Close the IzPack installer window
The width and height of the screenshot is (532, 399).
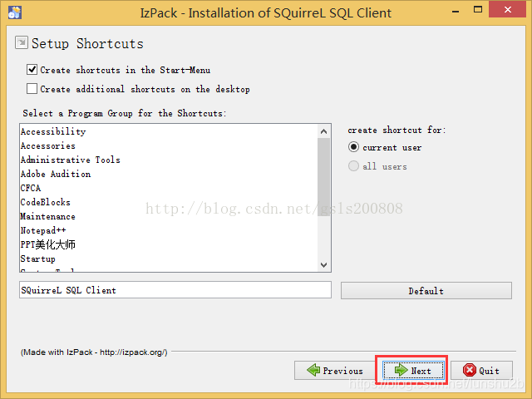pos(508,9)
